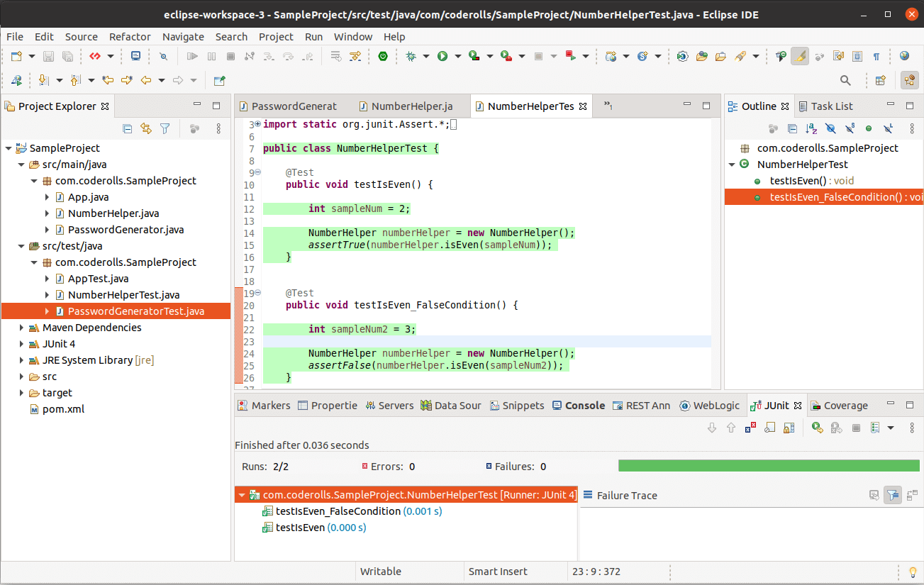This screenshot has height=585, width=924.
Task: Click line number 12 in the editor ruler
Action: point(249,208)
